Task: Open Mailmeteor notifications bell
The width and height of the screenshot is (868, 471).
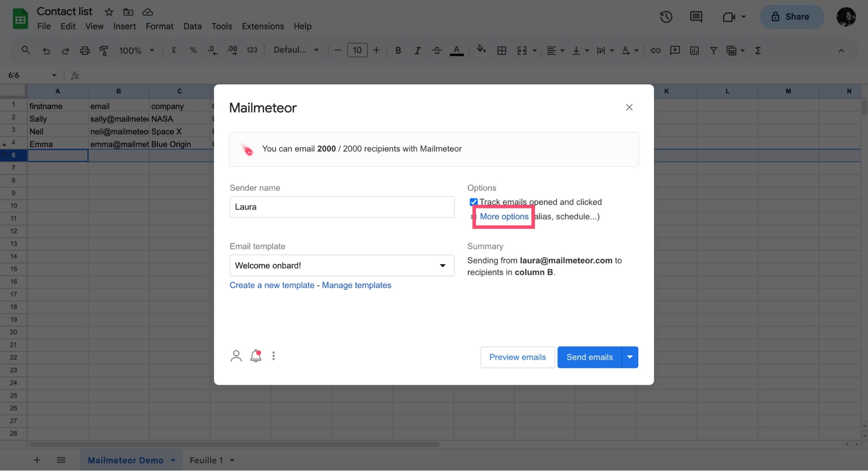Action: click(x=256, y=356)
